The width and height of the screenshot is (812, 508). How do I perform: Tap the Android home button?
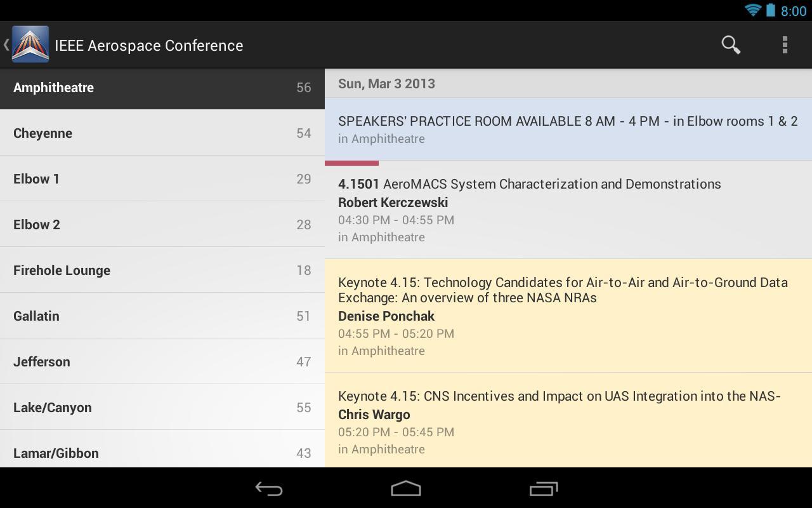406,488
